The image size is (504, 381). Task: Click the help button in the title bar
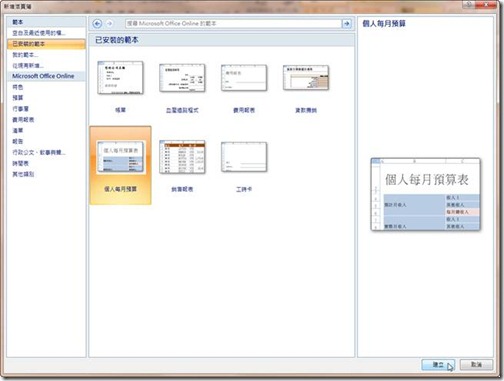[x=470, y=4]
